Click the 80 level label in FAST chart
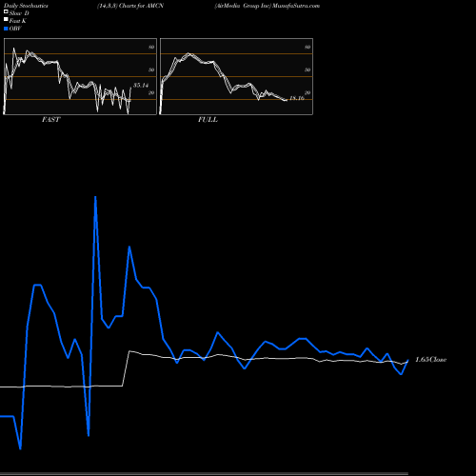 [151, 47]
